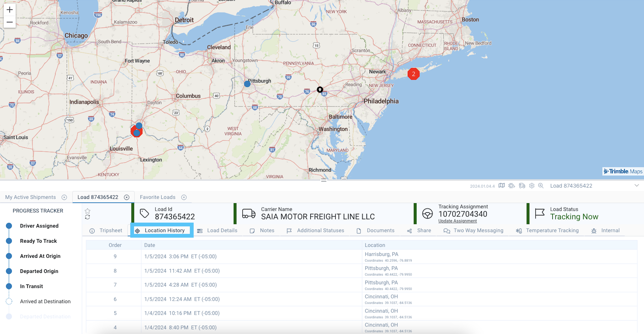Toggle the favorite star for this load
Viewport: 644px width, 334px height.
(87, 211)
